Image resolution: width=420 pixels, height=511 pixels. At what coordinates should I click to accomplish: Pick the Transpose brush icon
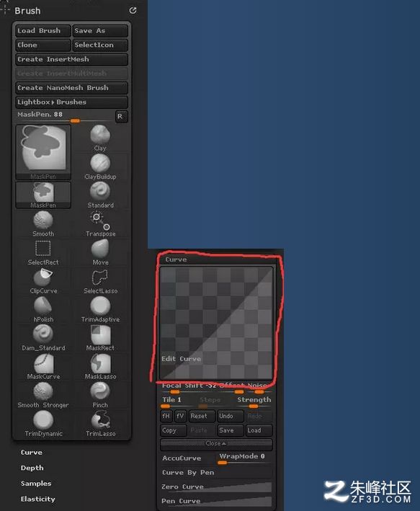pyautogui.click(x=100, y=223)
